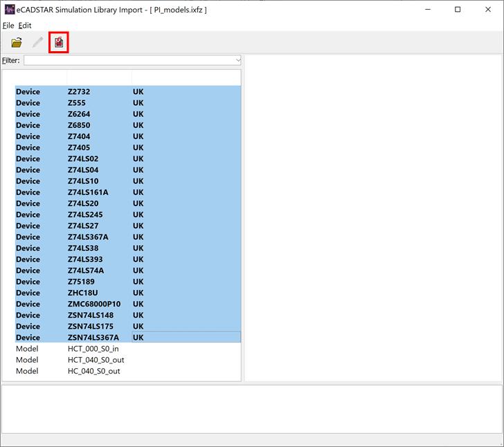Select the Z75189 device row
Screen dimensions: 504x447
128,282
